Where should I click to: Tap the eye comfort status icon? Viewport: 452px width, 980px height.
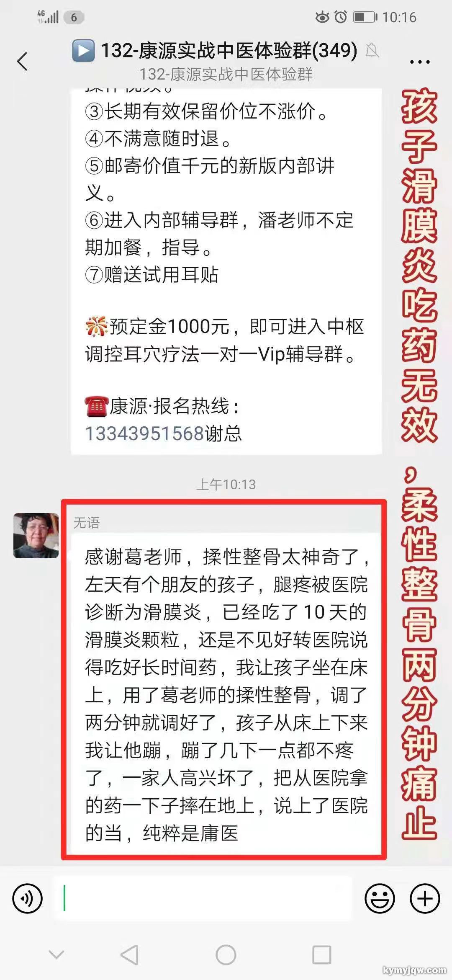tap(322, 17)
